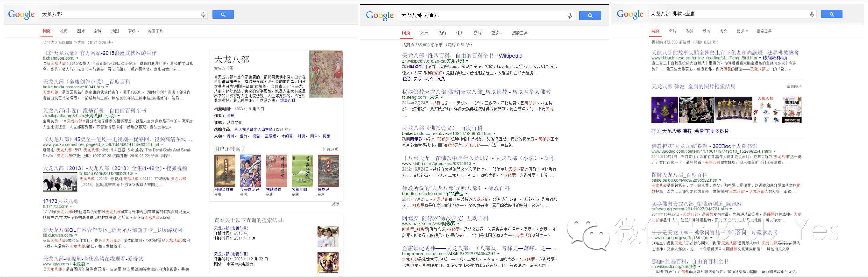Screen dimensions: 868x277
Task: Click the microphone in the 天龙八部 佛教 -金庸 search box
Action: (812, 14)
